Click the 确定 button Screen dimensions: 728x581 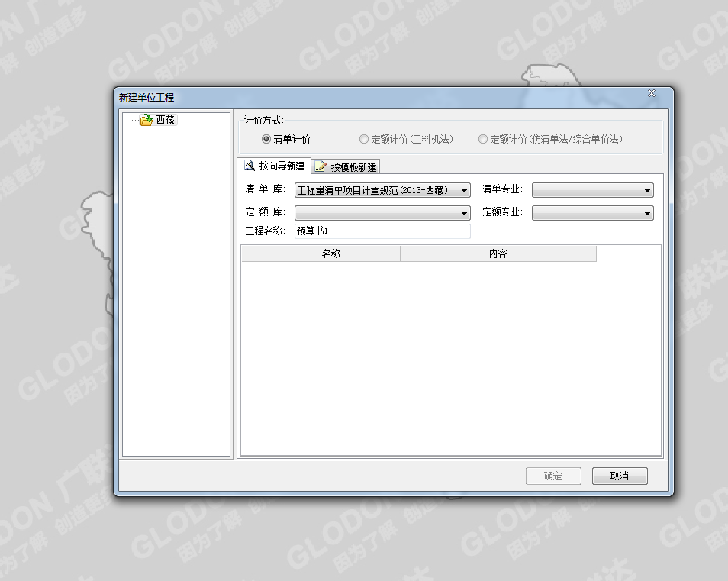click(x=553, y=476)
